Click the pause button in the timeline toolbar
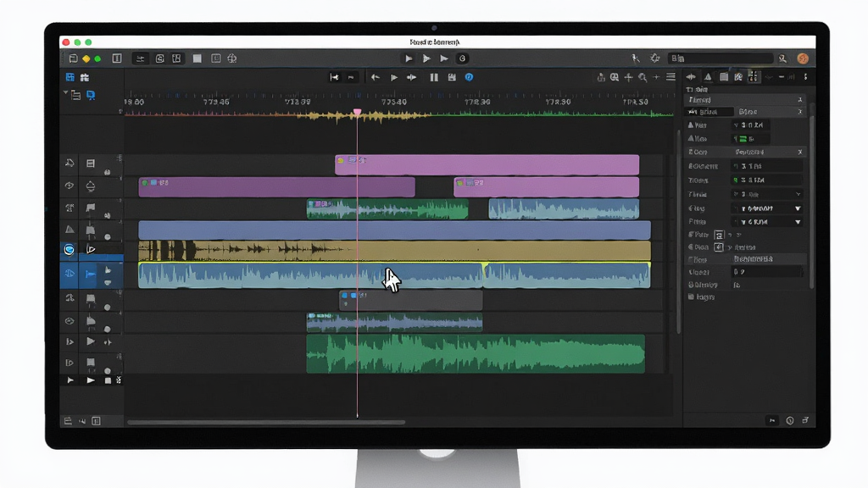The image size is (868, 488). point(434,77)
